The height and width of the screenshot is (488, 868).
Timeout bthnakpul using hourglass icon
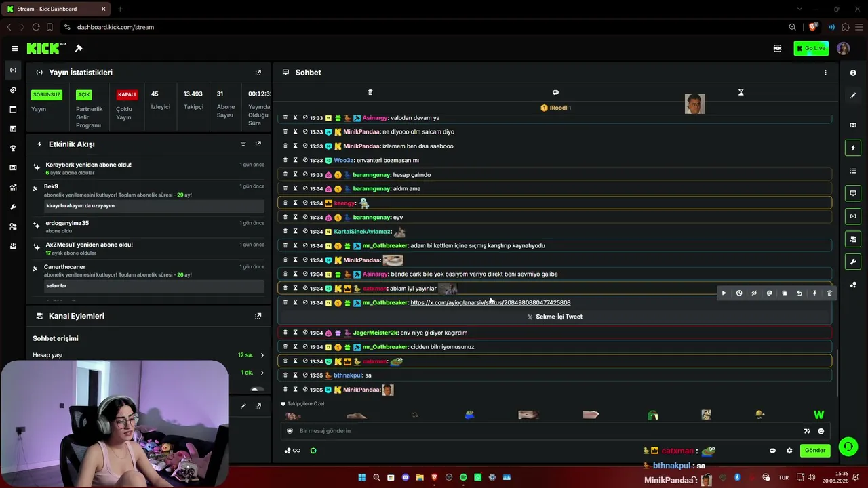(x=295, y=375)
